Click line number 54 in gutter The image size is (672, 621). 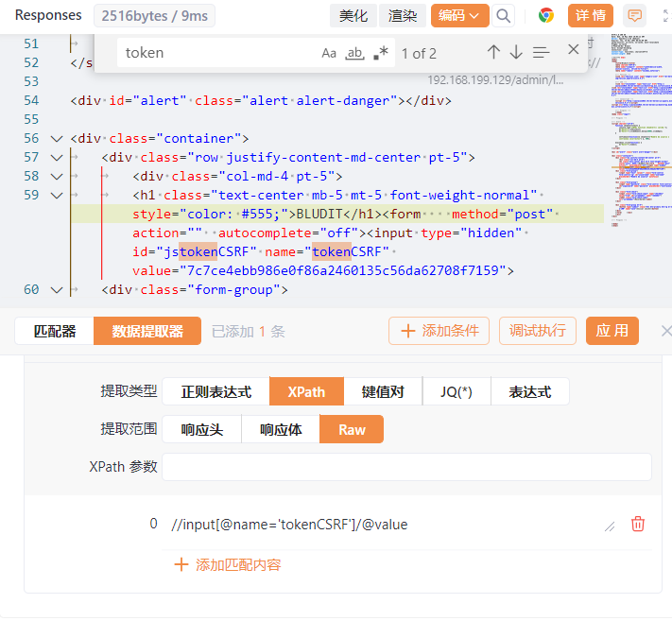[x=31, y=101]
